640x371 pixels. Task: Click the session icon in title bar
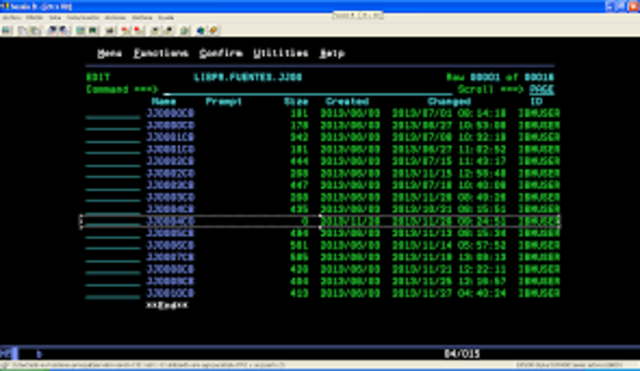pyautogui.click(x=4, y=7)
